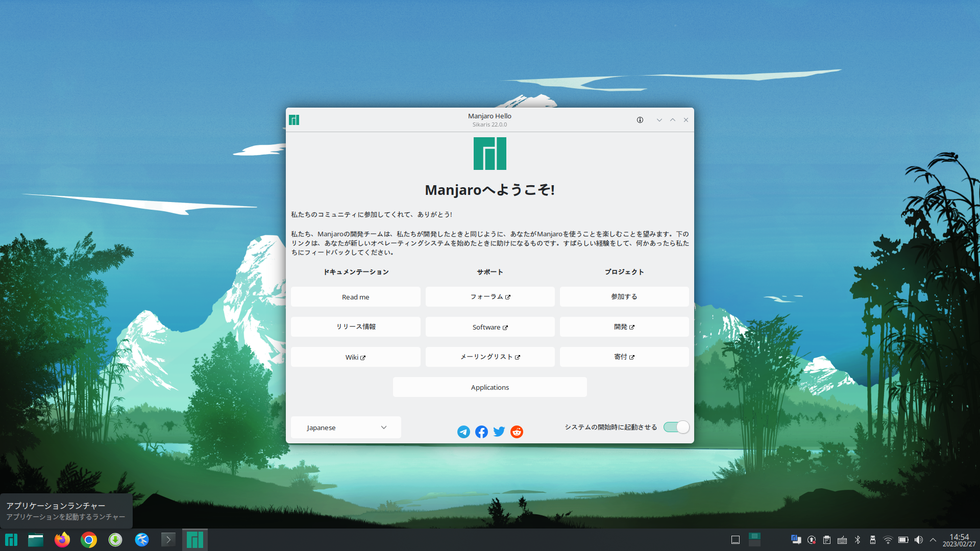Viewport: 980px width, 551px height.
Task: Open the フォーラム support link
Action: 489,296
